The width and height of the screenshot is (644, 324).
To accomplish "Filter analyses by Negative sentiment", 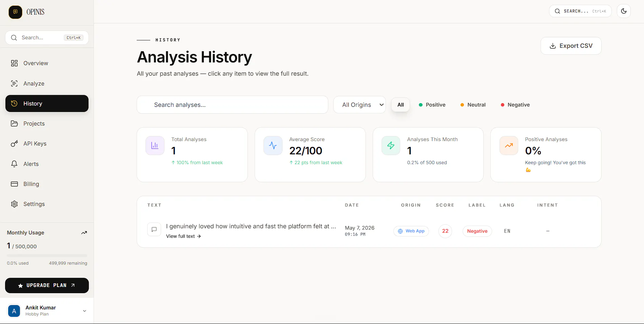I will (x=515, y=105).
